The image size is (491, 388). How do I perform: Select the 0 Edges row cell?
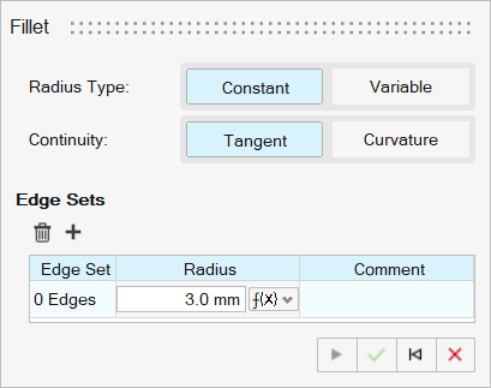pos(73,299)
